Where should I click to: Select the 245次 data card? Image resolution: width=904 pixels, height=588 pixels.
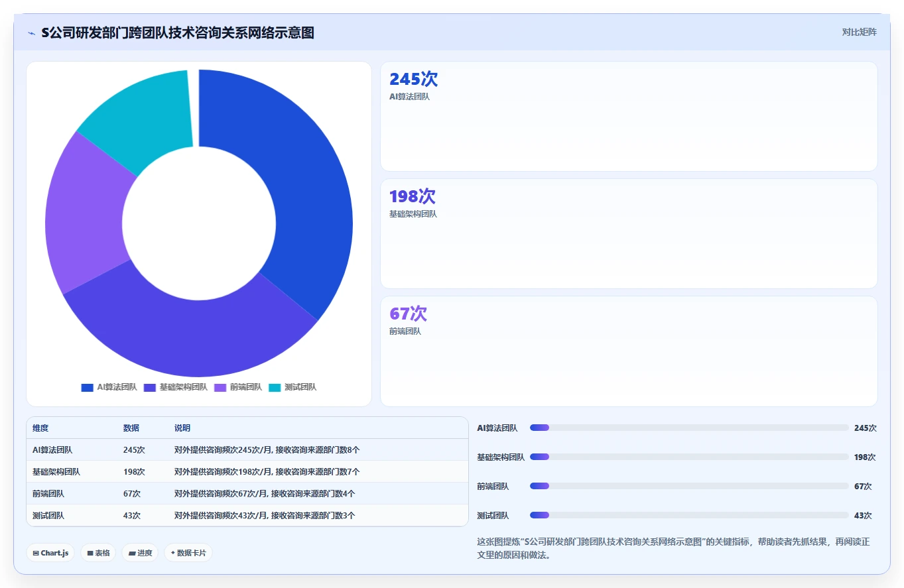pos(629,116)
